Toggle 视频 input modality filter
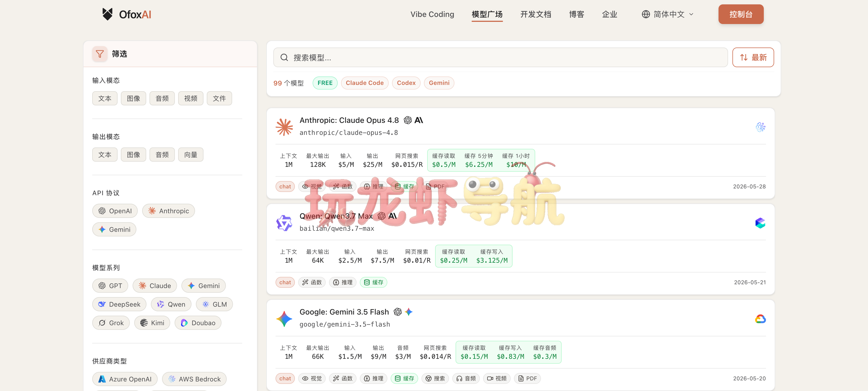The image size is (868, 391). click(x=191, y=99)
